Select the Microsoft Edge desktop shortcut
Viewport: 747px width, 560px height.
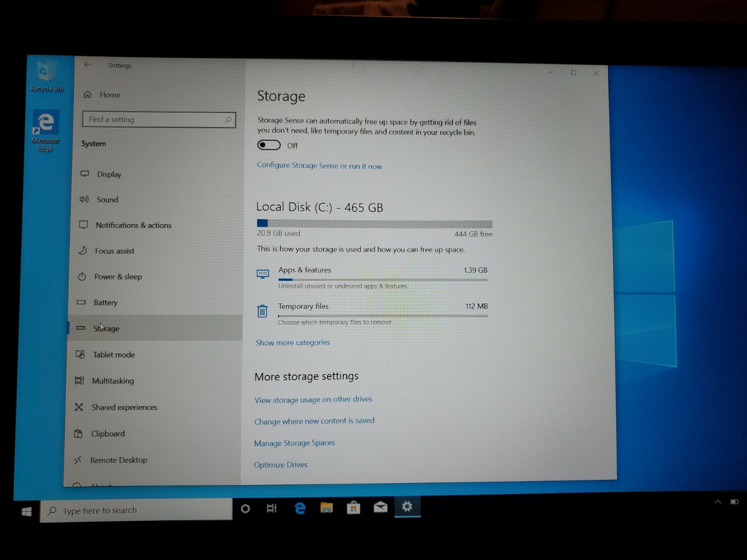point(45,131)
